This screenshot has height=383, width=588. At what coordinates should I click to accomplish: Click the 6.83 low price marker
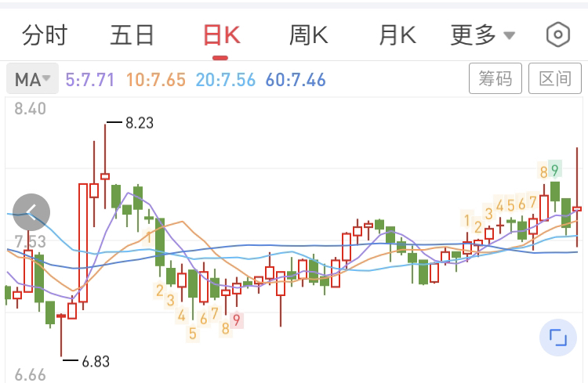[96, 361]
